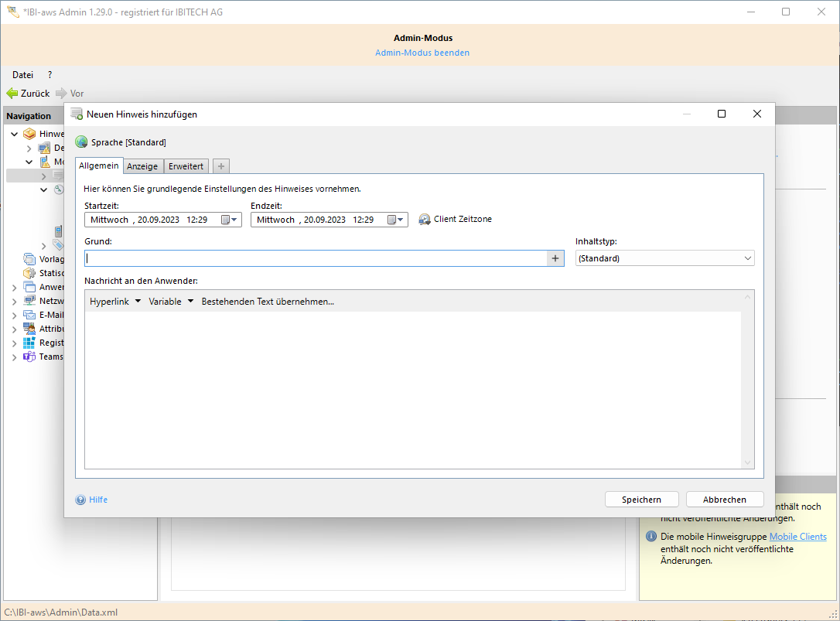Open the Endzeit calendar picker

point(396,220)
